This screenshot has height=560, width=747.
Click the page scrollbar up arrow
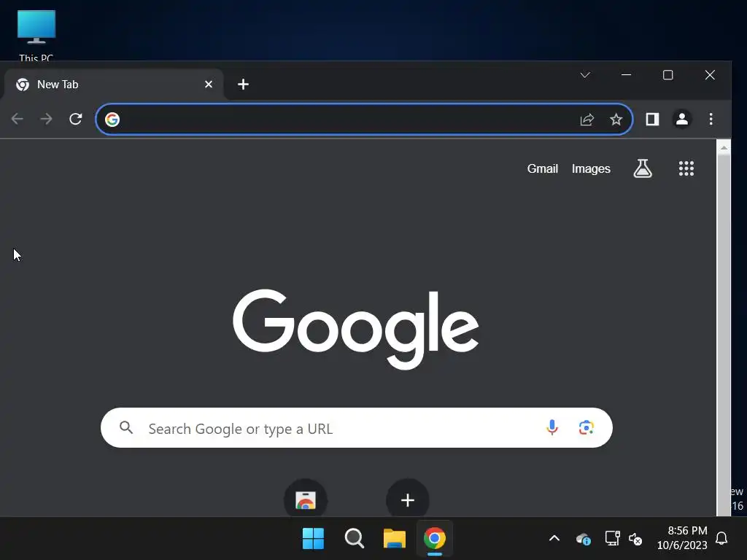[x=724, y=147]
